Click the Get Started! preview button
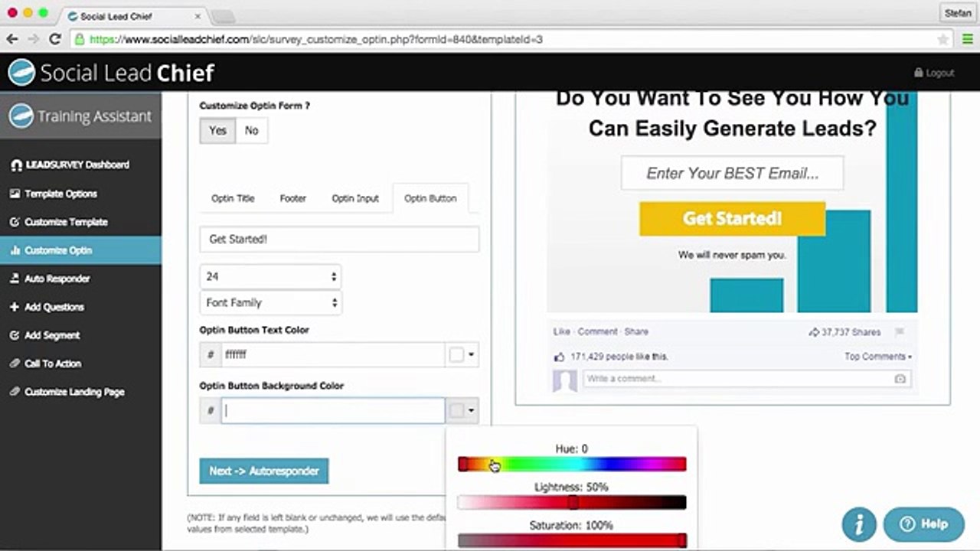Screen dimensions: 980x551 (x=732, y=219)
